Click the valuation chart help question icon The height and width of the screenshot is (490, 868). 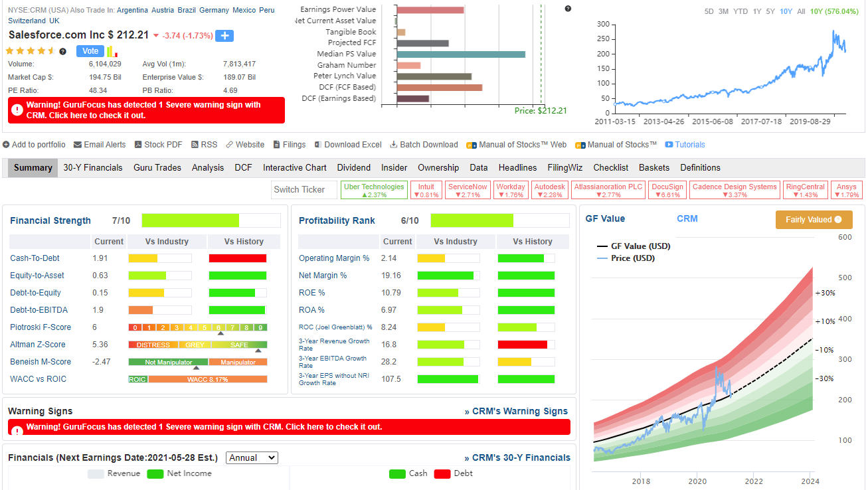pyautogui.click(x=568, y=9)
